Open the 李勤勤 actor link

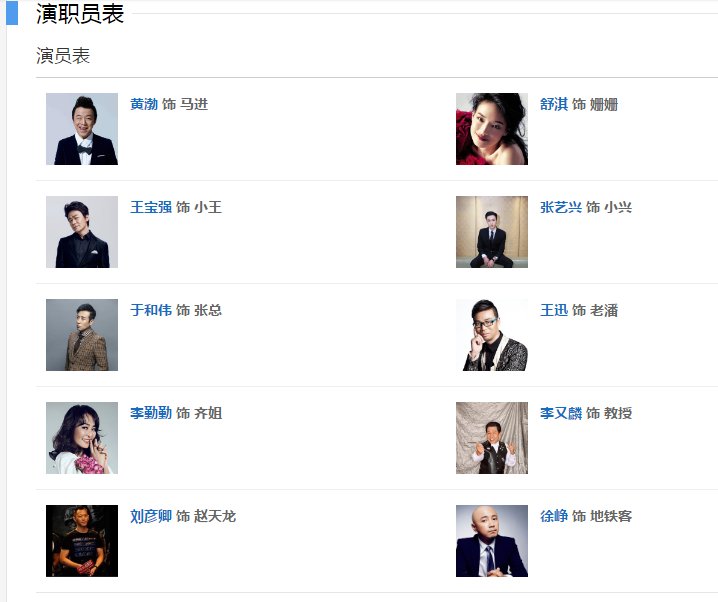(x=151, y=413)
